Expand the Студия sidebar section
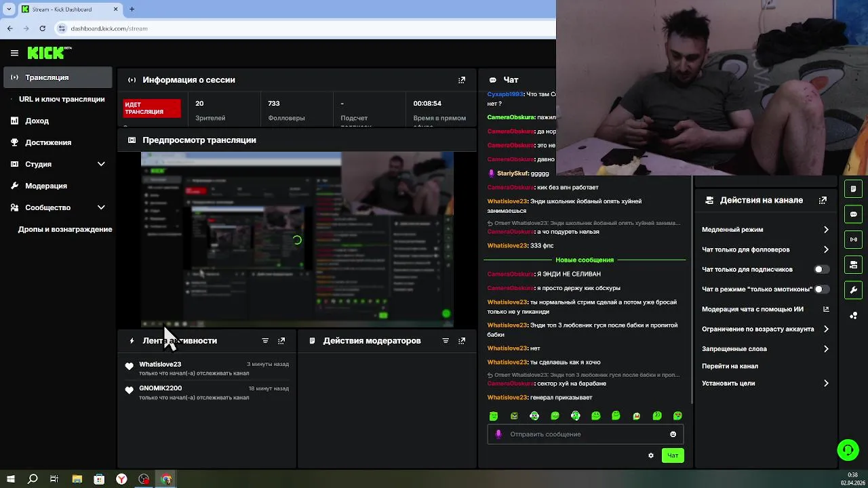Image resolution: width=868 pixels, height=488 pixels. pyautogui.click(x=58, y=164)
